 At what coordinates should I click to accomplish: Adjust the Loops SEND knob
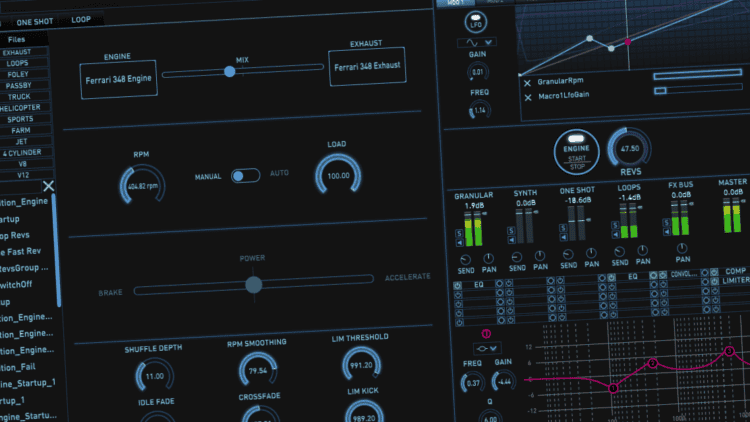pos(619,252)
